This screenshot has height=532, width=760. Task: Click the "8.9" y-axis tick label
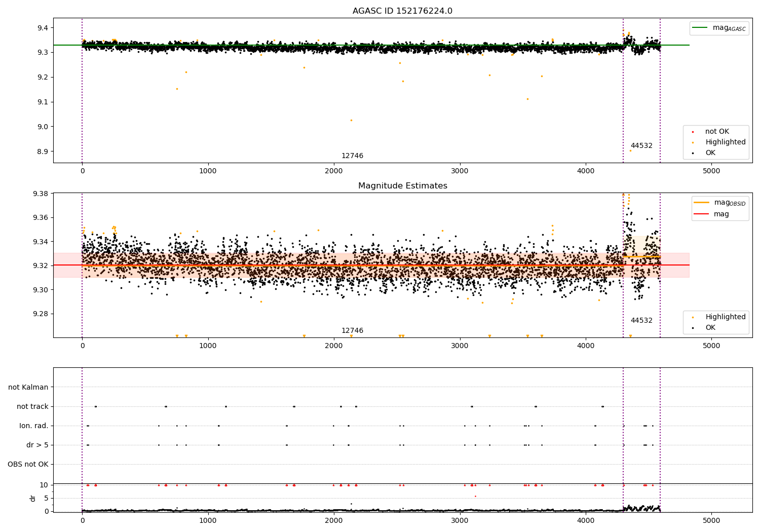coord(43,152)
